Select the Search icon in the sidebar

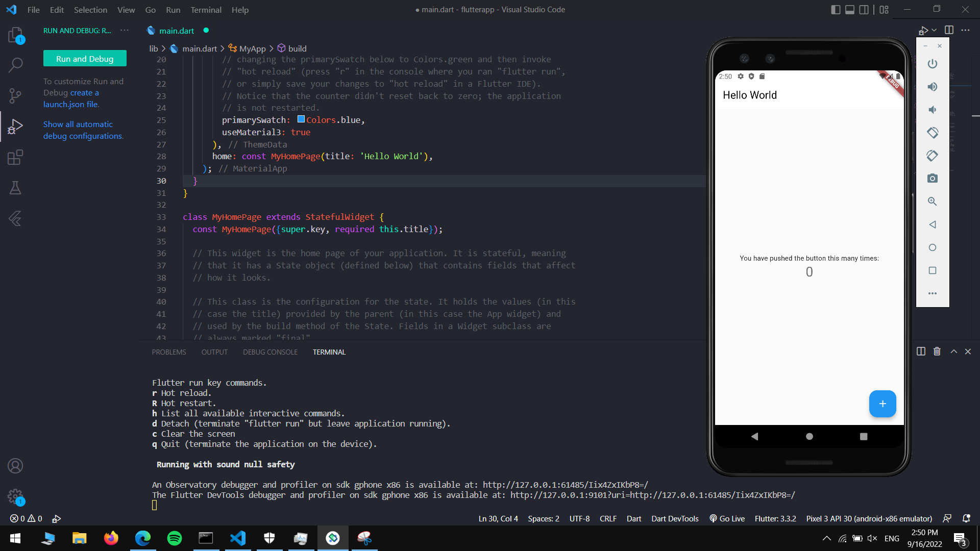[15, 65]
